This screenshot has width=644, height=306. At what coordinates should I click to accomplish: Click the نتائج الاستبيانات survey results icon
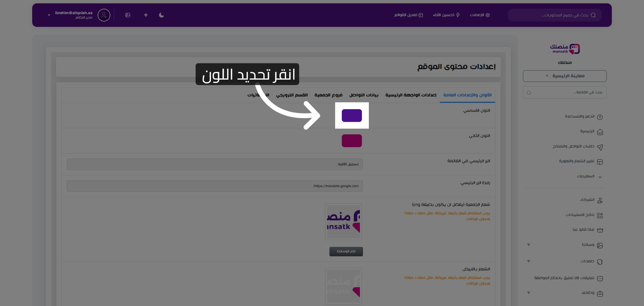point(600,215)
